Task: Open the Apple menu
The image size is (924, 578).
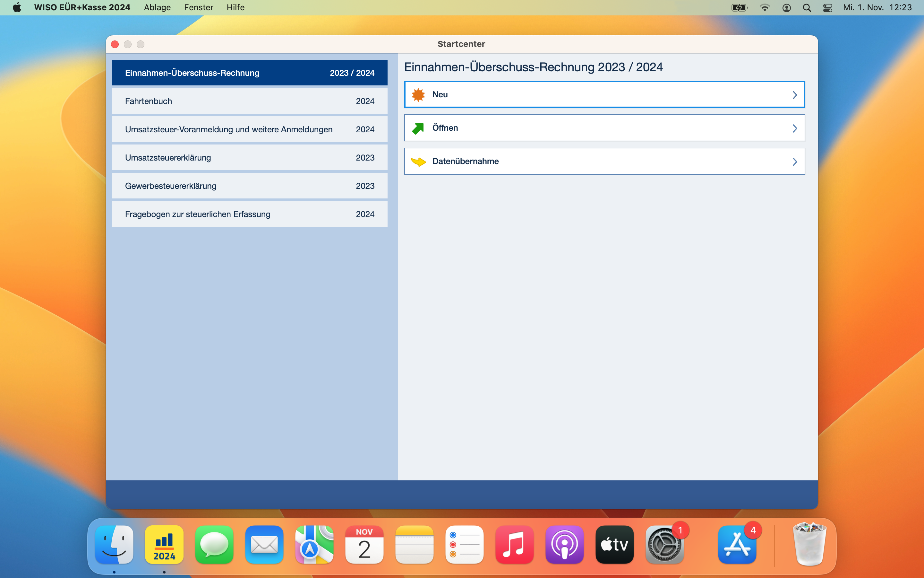Action: pyautogui.click(x=17, y=7)
